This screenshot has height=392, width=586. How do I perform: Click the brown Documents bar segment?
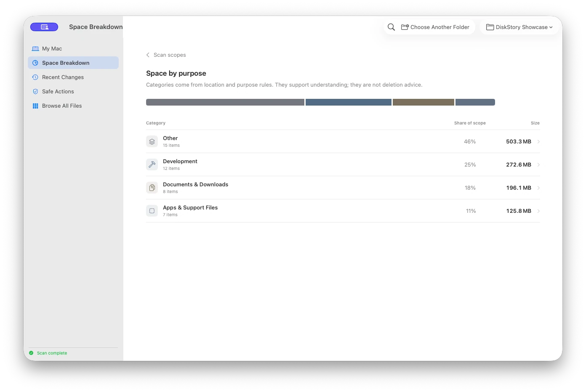424,102
